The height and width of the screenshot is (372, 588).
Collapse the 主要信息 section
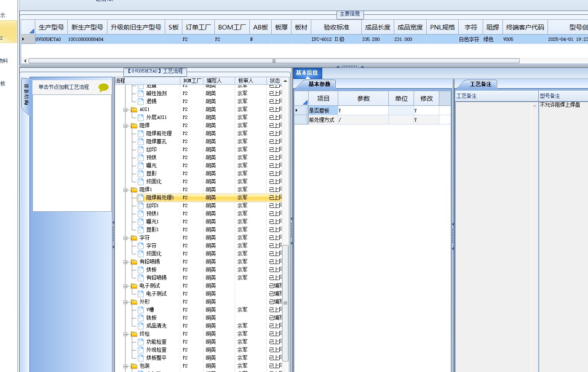350,14
